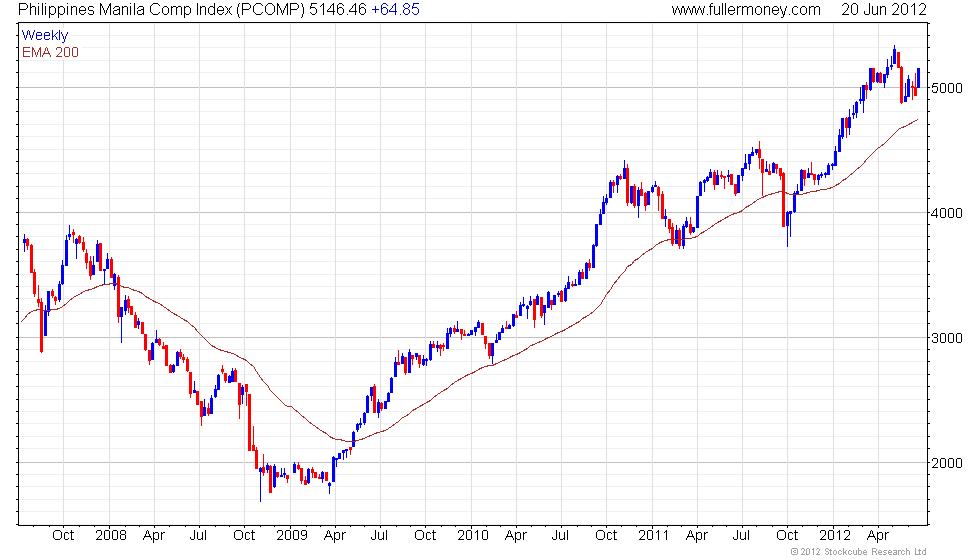Click the 2011 x-axis label
This screenshot has height=560, width=980.
pyautogui.click(x=654, y=536)
